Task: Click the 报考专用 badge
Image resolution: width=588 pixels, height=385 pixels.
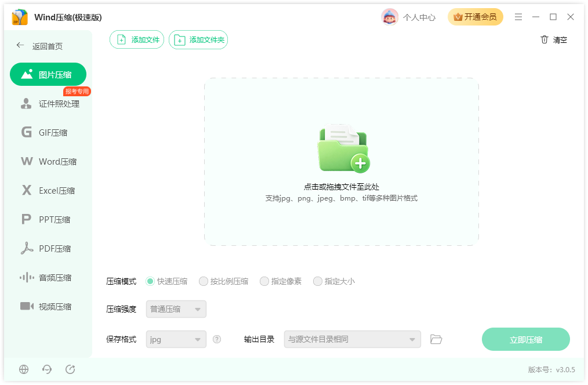Action: [77, 91]
